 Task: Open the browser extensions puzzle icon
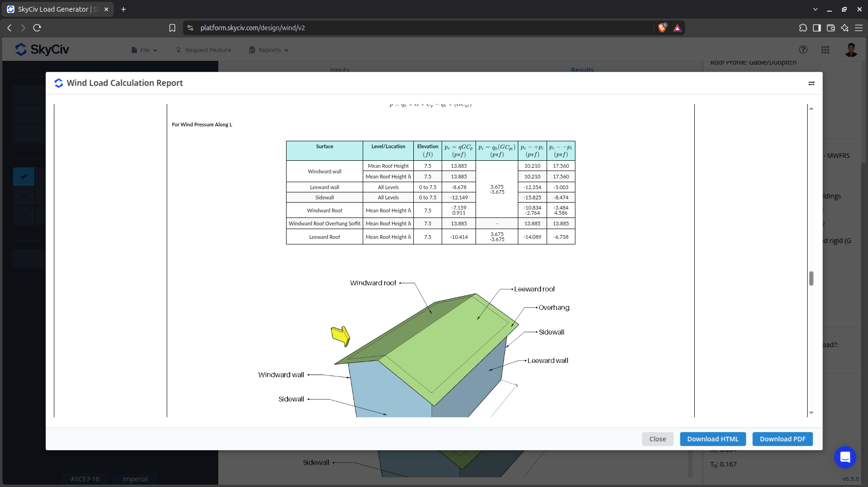[803, 28]
